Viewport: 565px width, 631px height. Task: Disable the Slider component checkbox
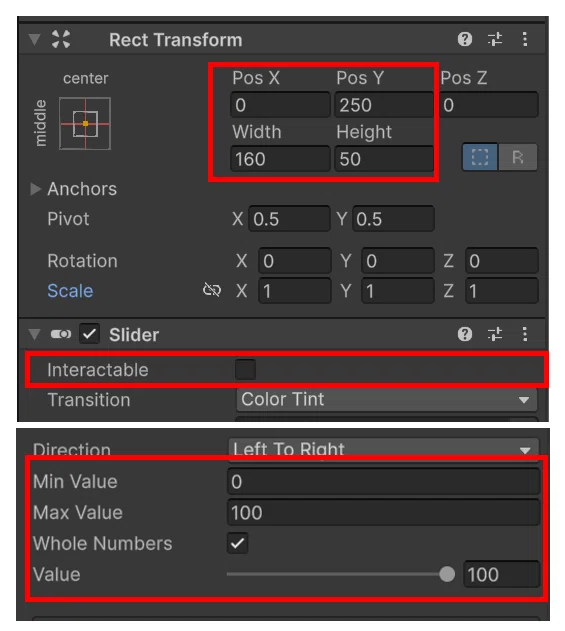tap(89, 334)
